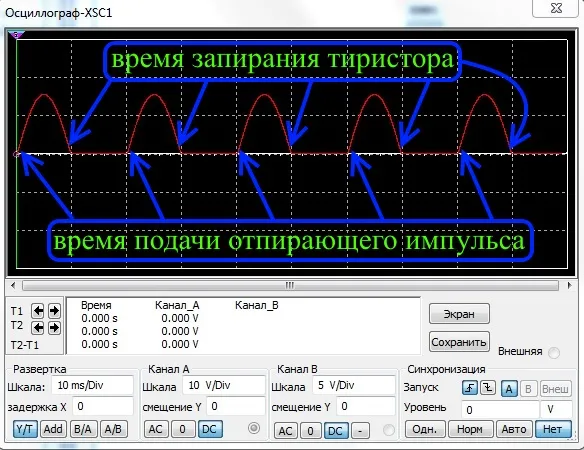The height and width of the screenshot is (450, 584).
Task: Set trigger mode to Нет
Action: (x=553, y=430)
